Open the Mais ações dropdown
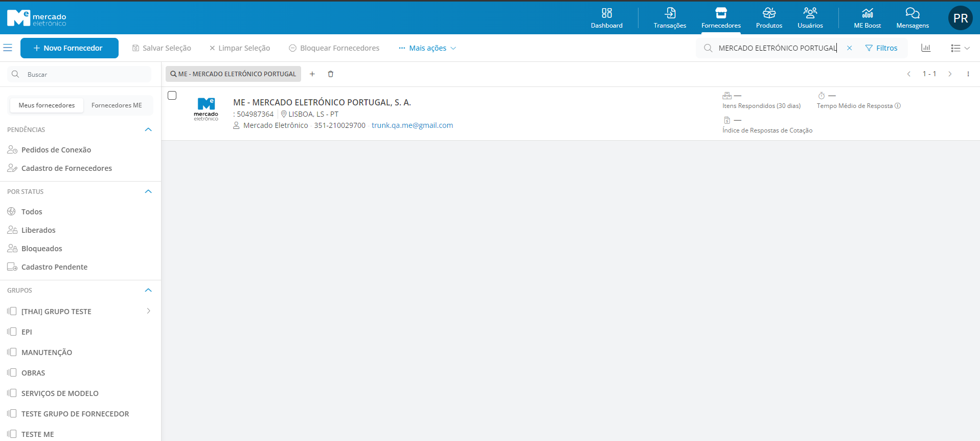This screenshot has height=441, width=980. 427,48
